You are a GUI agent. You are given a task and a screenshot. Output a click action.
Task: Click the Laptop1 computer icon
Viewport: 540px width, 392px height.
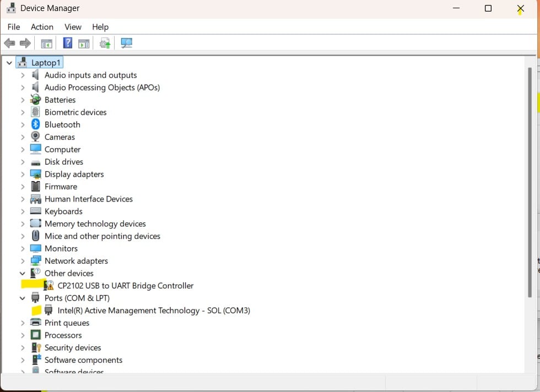click(23, 62)
